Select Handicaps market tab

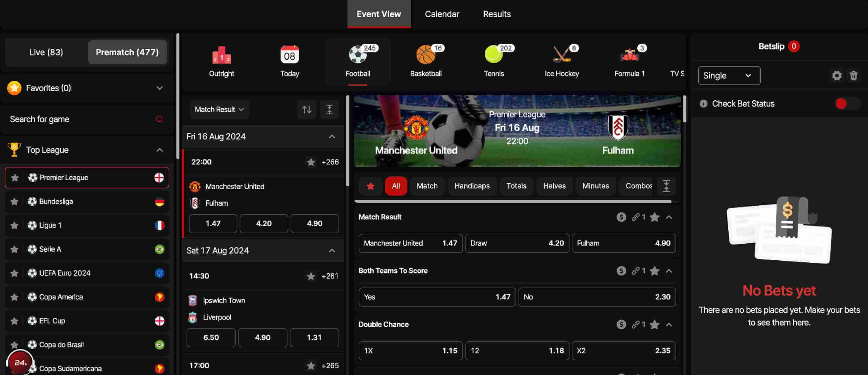(472, 186)
